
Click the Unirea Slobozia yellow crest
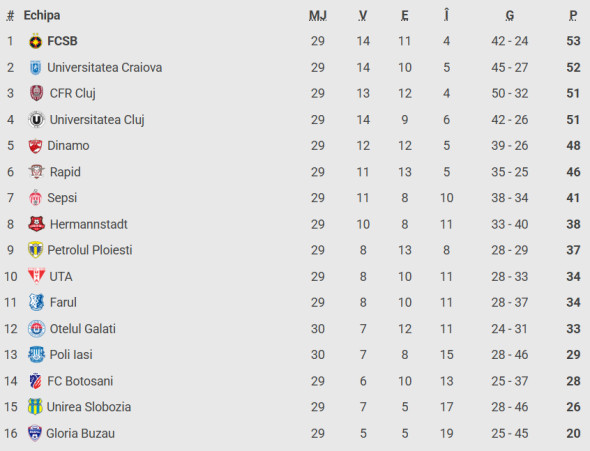[35, 407]
